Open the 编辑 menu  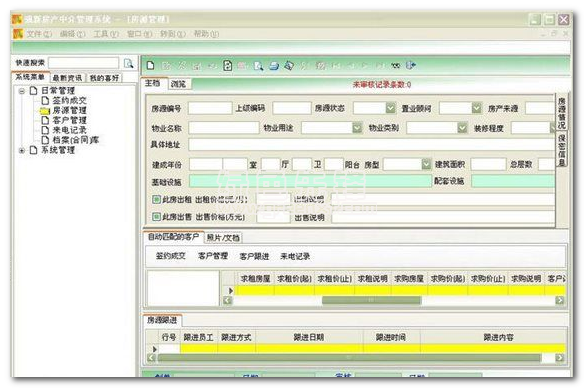pyautogui.click(x=72, y=34)
